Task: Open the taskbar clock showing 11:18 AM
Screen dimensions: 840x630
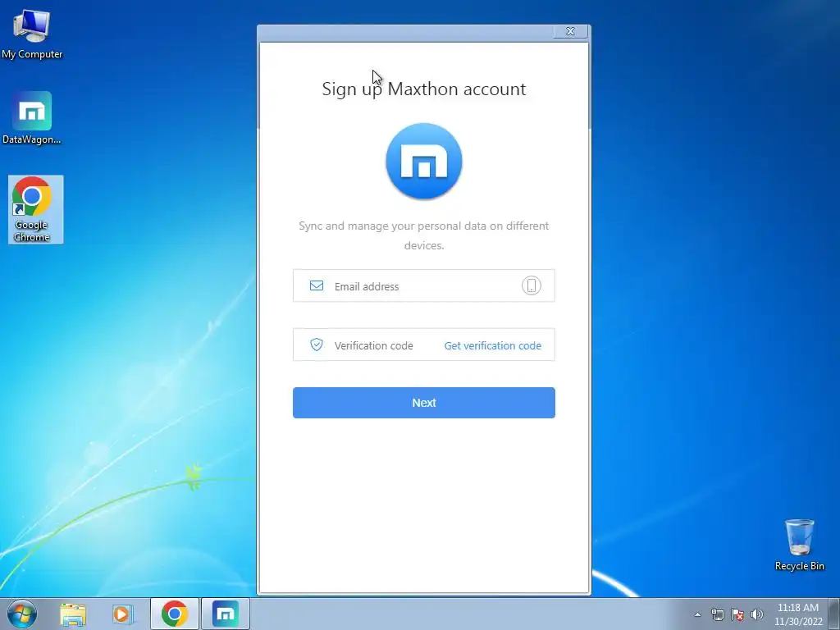Action: coord(798,614)
